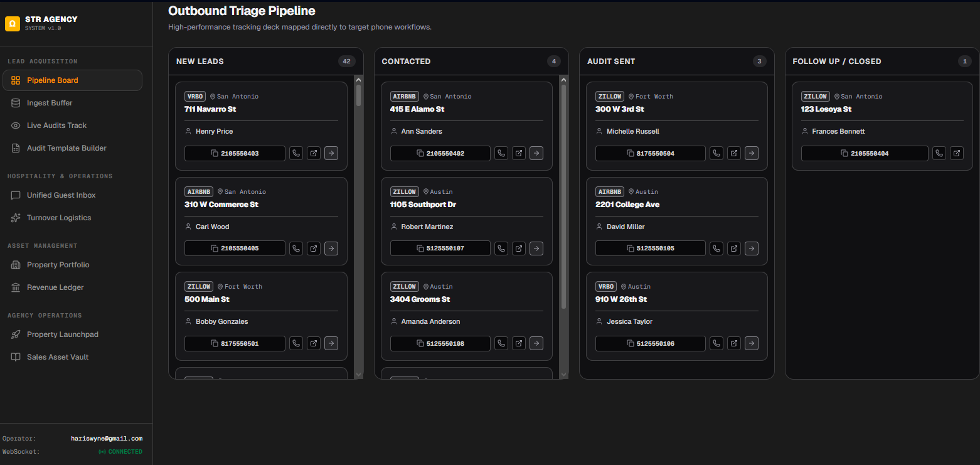Click the CONNECTED WebSocket status
Viewport: 980px width, 465px height.
pos(120,452)
